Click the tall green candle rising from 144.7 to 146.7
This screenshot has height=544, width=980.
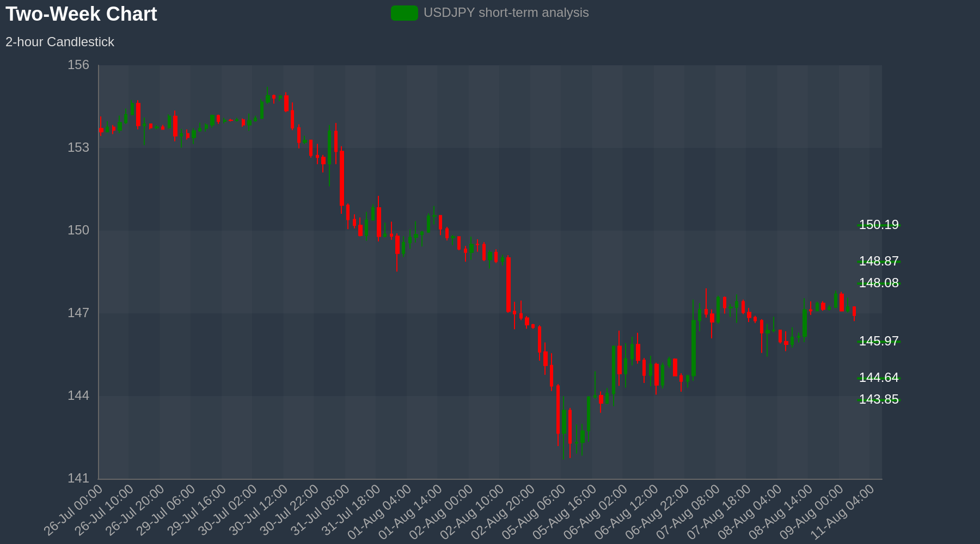694,348
